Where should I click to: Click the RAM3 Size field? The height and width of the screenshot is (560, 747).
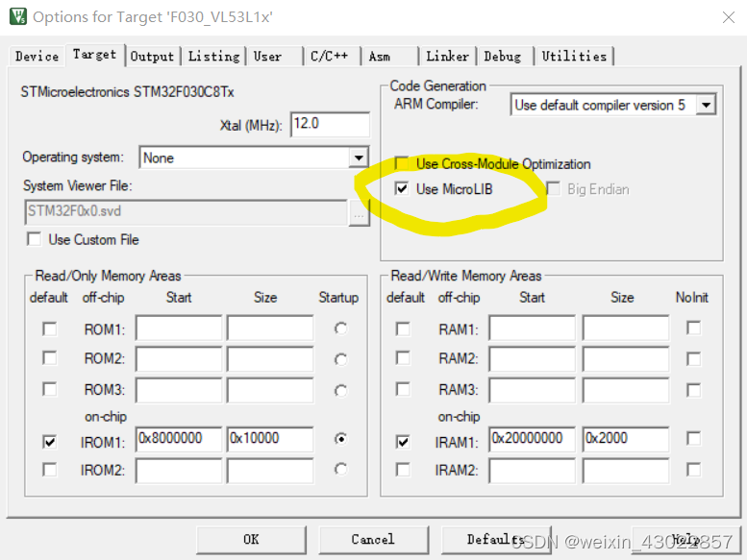click(626, 390)
